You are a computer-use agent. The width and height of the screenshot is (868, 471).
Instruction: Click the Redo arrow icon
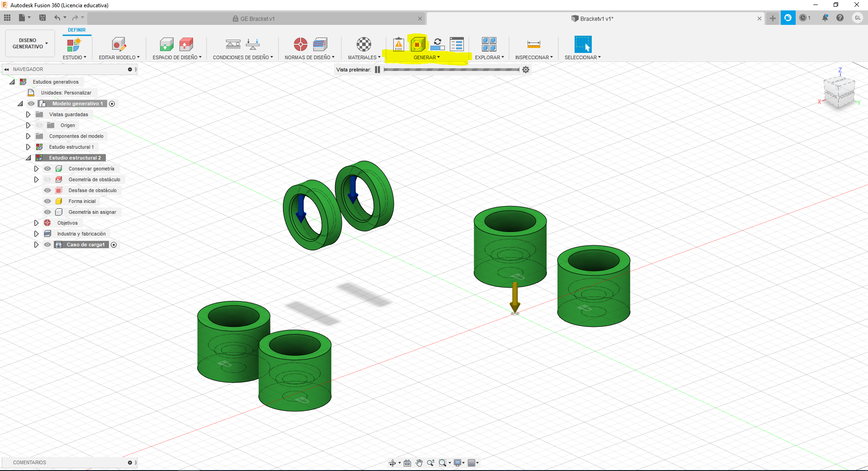(75, 18)
